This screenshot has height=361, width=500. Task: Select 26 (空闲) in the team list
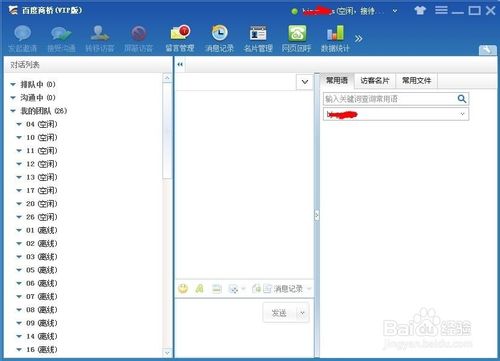click(x=42, y=217)
